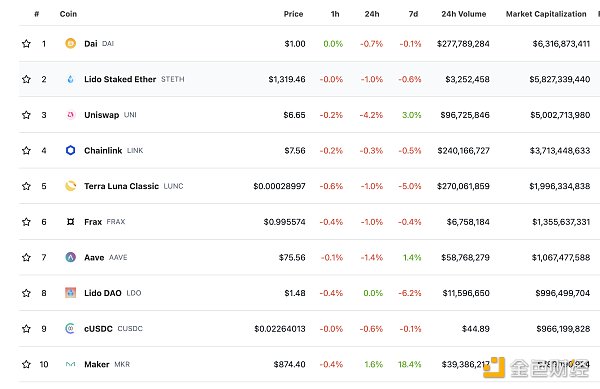
Task: Toggle favorite star for Maker
Action: [x=26, y=364]
